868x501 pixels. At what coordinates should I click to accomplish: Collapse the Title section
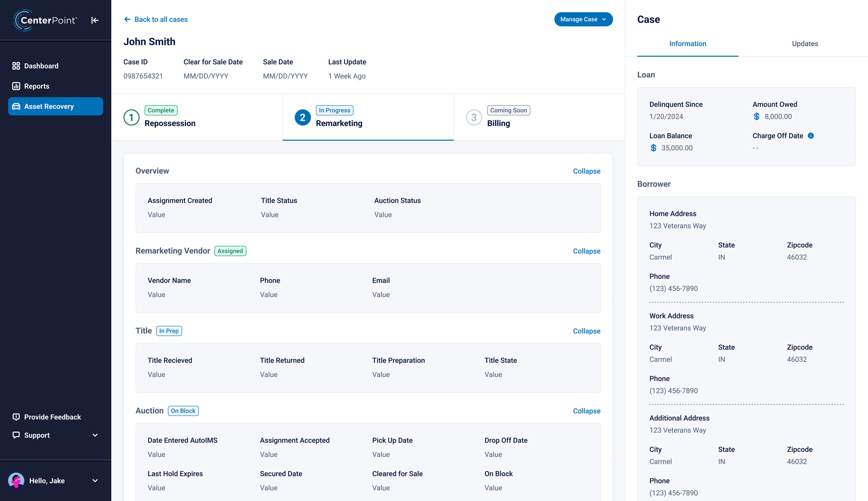click(586, 331)
